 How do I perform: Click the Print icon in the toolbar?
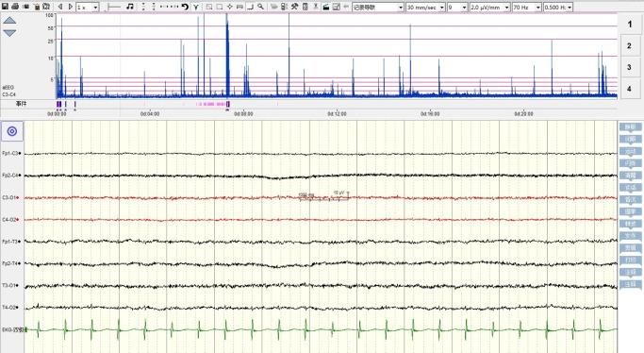point(15,7)
